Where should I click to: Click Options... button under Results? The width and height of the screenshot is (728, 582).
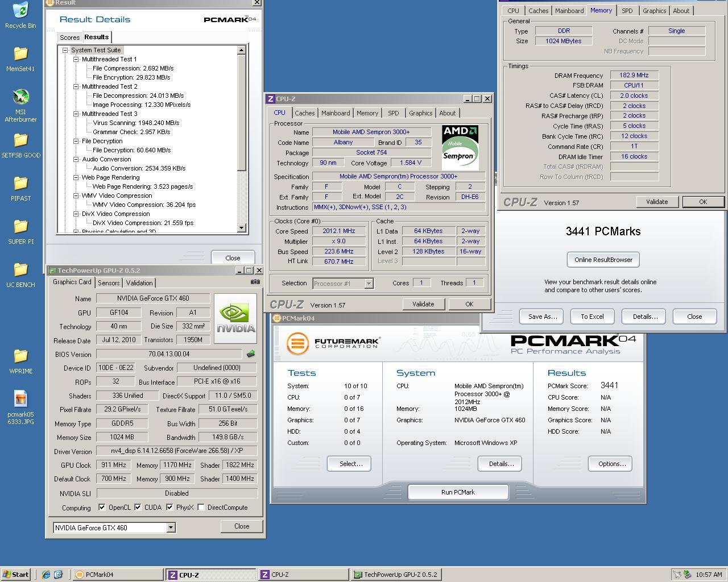tap(610, 464)
